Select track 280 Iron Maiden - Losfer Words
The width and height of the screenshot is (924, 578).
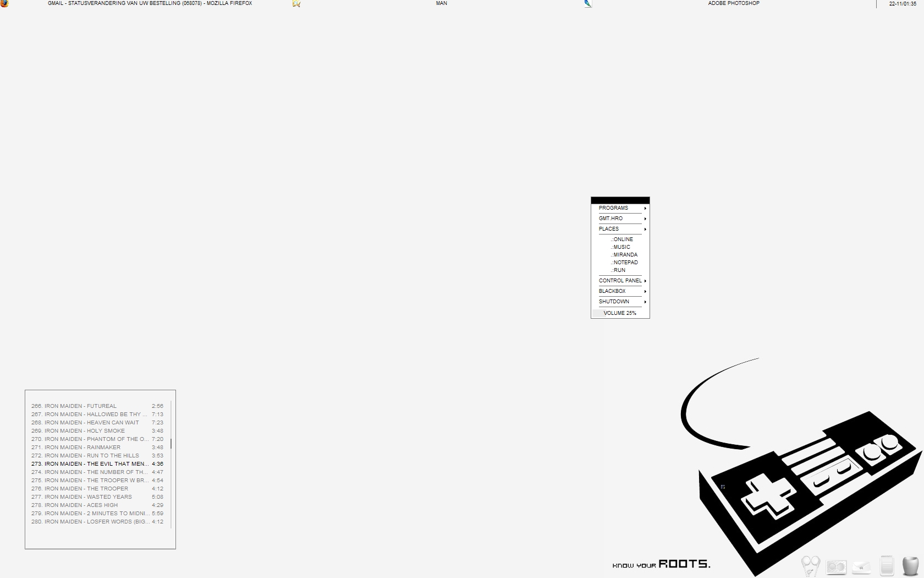[x=97, y=522]
